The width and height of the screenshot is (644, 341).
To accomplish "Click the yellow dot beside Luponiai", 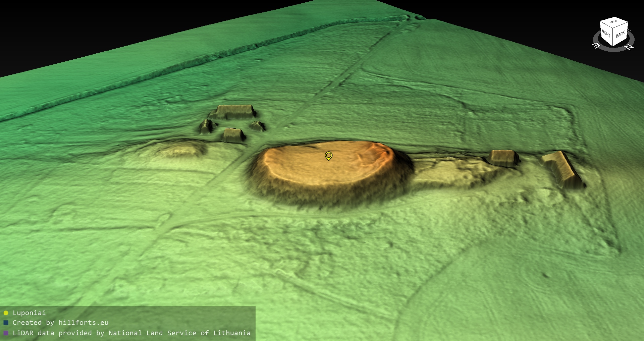I will pos(6,313).
